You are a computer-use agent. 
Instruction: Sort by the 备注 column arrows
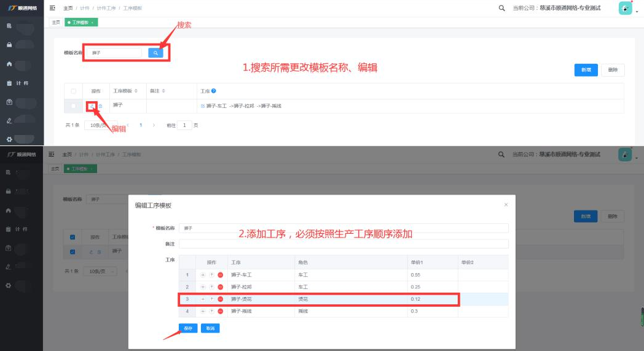click(x=163, y=91)
